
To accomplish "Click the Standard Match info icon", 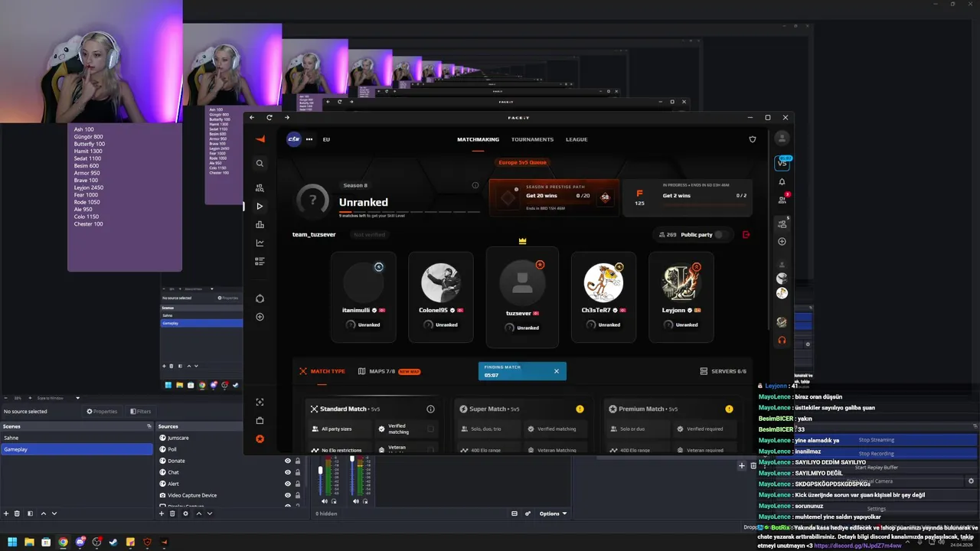I will pos(430,409).
